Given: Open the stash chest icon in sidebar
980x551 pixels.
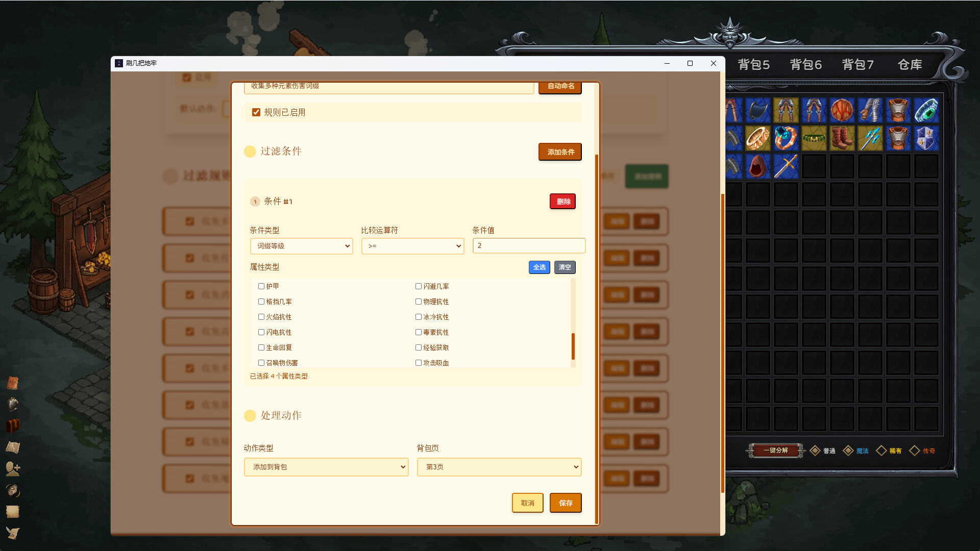Looking at the screenshot, I should point(13,425).
